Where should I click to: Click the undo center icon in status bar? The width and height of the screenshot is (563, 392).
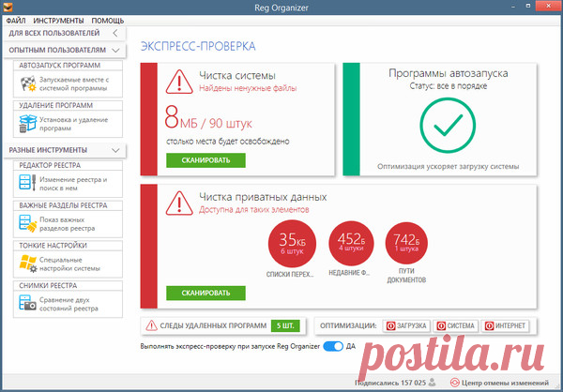(455, 383)
